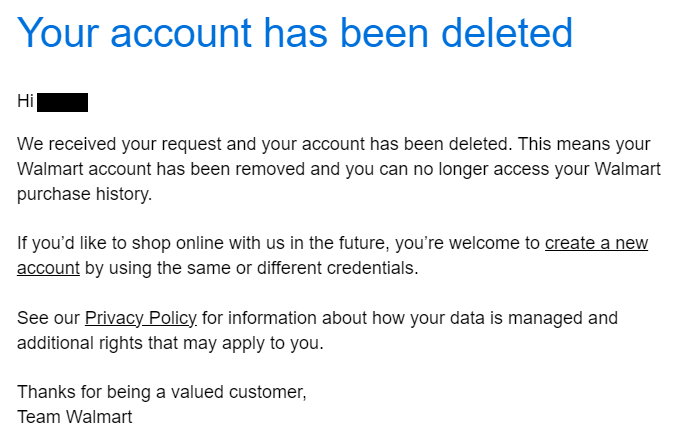Click the blacked-out recipient name

tap(63, 101)
